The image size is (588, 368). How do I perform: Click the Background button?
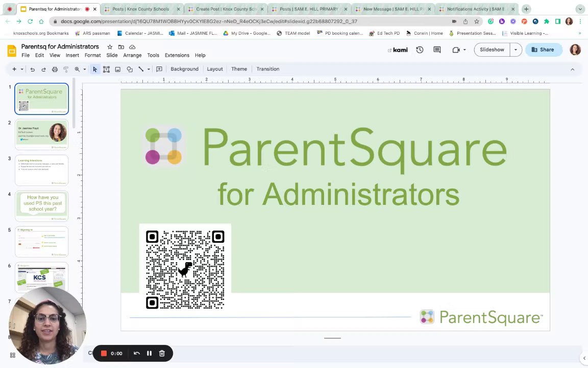184,69
